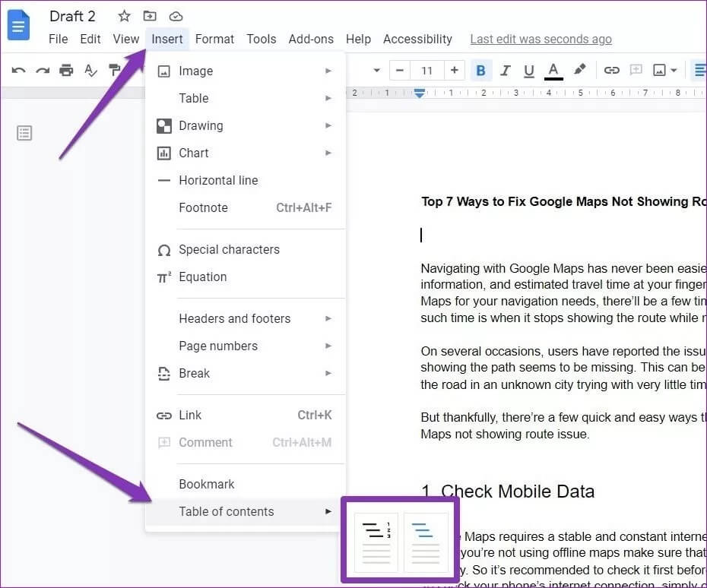Open the insert image toolbar dropdown
Screen dimensions: 707x588
[x=664, y=71]
